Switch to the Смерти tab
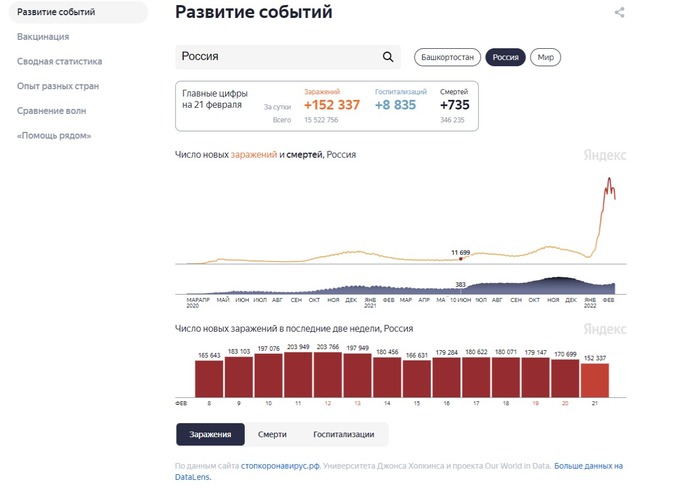 272,434
